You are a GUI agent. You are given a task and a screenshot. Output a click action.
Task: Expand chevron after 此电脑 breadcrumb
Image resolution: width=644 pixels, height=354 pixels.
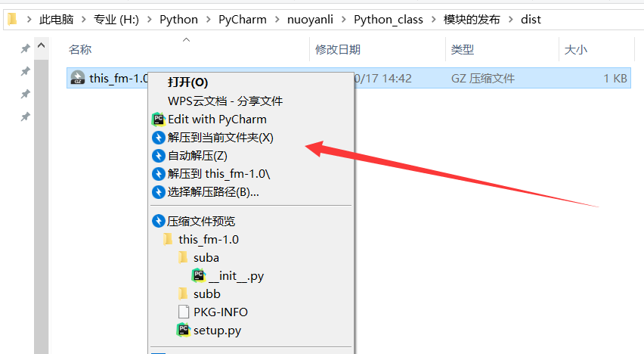pos(84,20)
